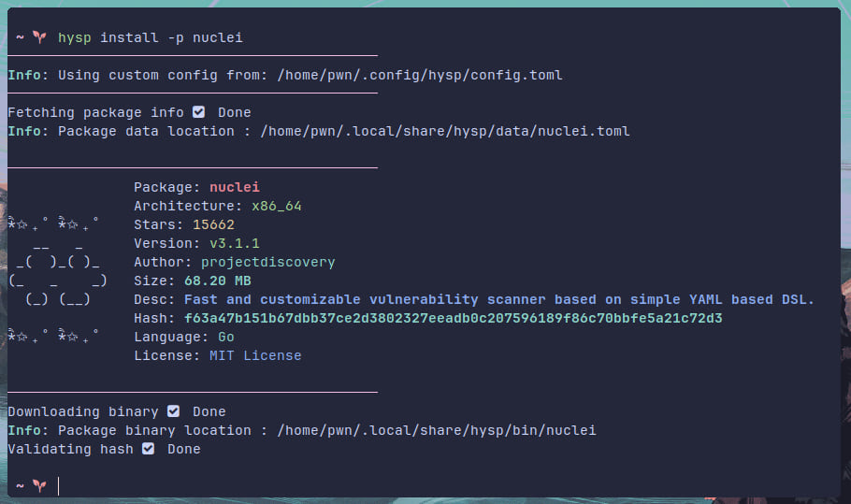Click the checkmark after Downloading binary
Image resolution: width=851 pixels, height=504 pixels.
coord(173,411)
